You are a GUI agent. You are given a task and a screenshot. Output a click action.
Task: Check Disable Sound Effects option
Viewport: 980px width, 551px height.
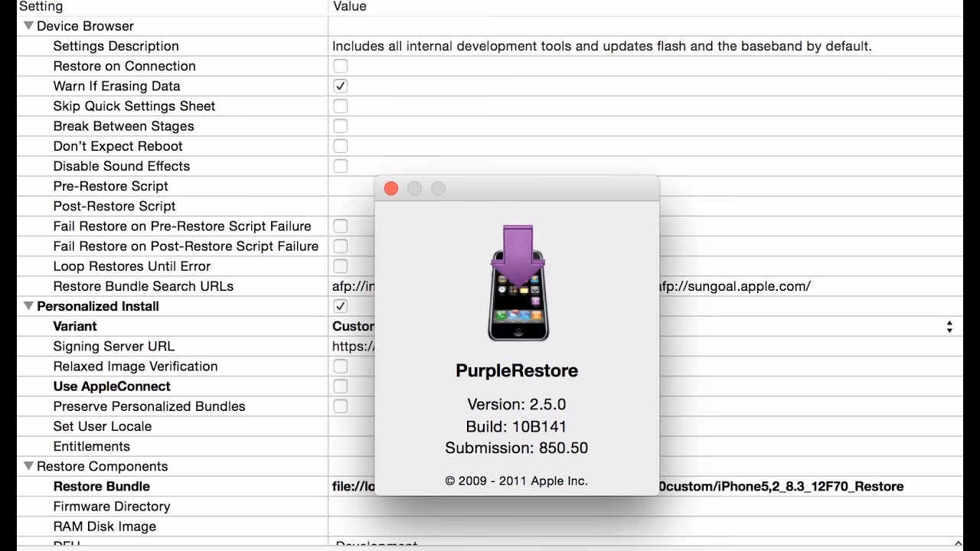(x=341, y=166)
